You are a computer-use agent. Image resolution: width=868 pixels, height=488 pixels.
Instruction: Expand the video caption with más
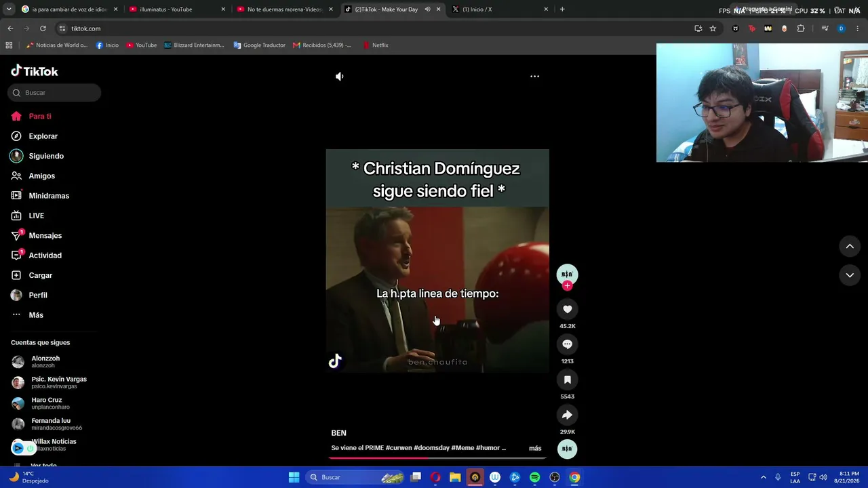click(x=535, y=449)
